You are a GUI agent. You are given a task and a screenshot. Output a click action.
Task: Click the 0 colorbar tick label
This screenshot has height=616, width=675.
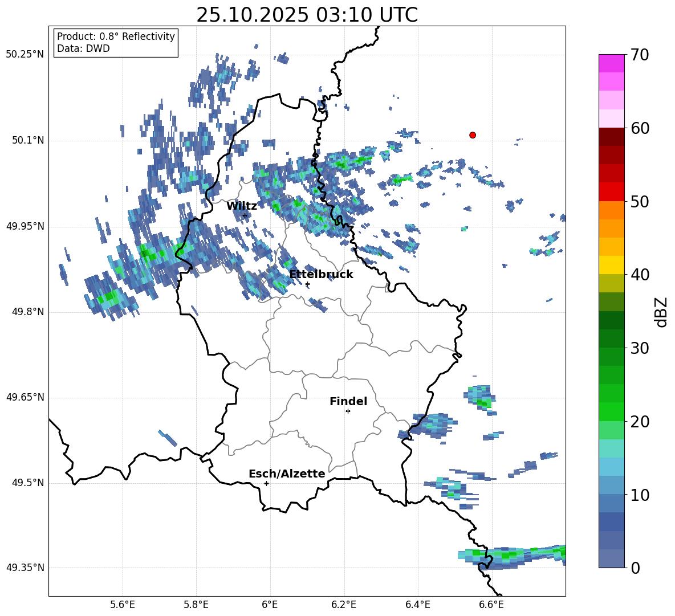pyautogui.click(x=635, y=568)
